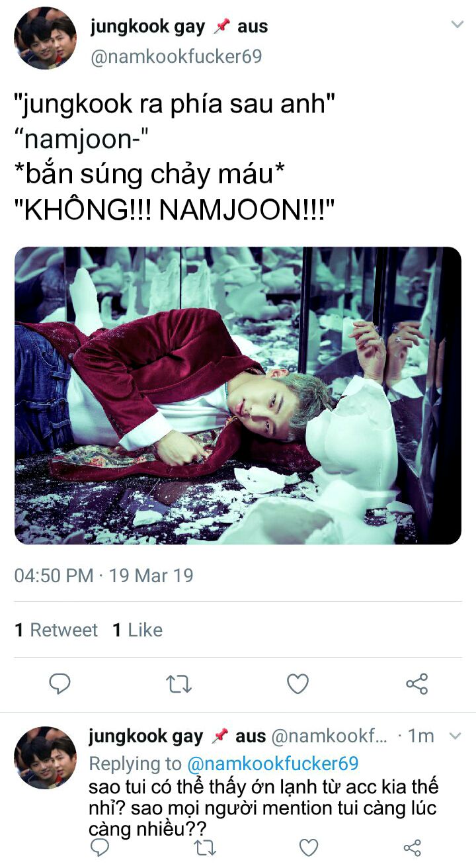Viewport: 476px width, 868px height.
Task: Open the 04:50 PM · 19 Mar 19 timestamp
Action: (104, 575)
